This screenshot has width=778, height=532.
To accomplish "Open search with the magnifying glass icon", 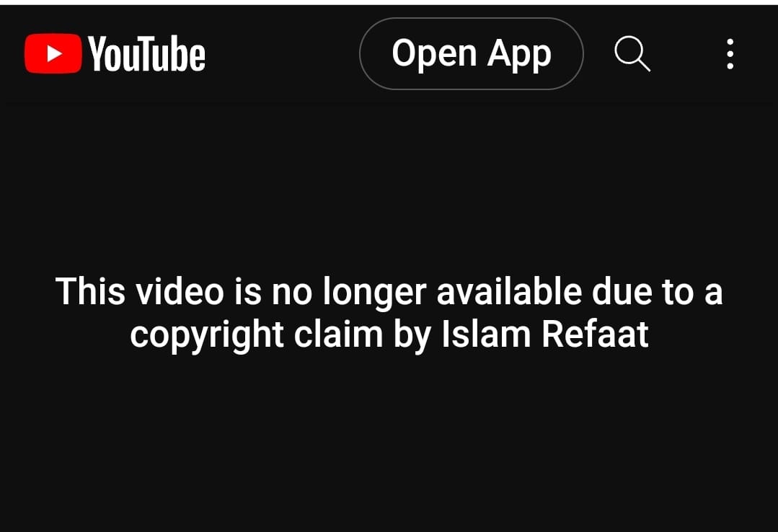I will point(632,53).
